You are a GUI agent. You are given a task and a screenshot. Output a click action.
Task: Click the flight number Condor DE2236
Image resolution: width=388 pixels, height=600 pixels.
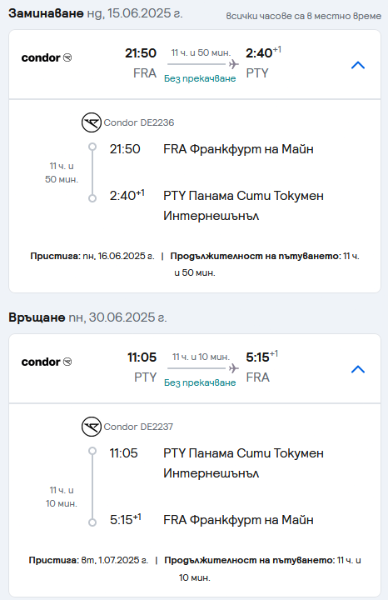click(x=139, y=123)
